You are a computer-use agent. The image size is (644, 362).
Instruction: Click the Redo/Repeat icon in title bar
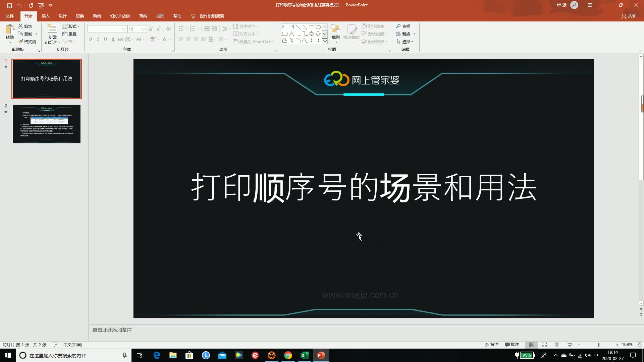(x=31, y=5)
